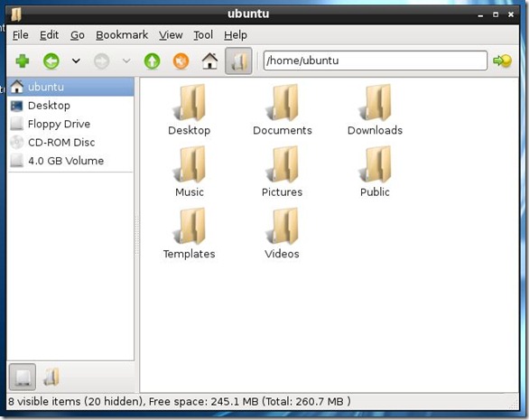The width and height of the screenshot is (529, 420).
Task: Click the Videos folder icon
Action: 283,226
